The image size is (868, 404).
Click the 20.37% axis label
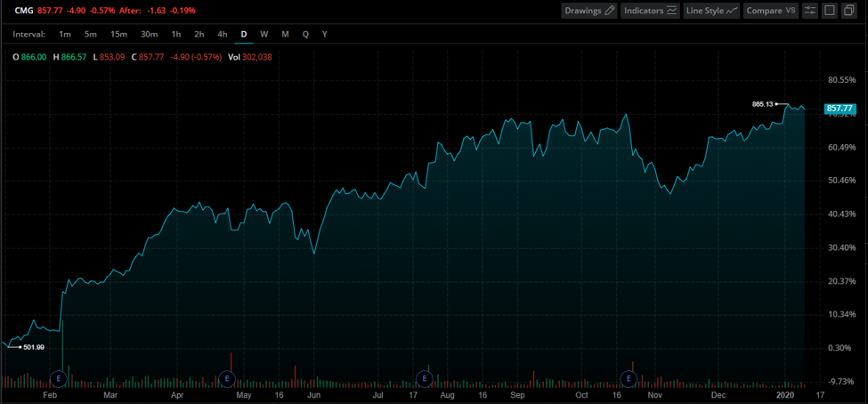pyautogui.click(x=841, y=281)
